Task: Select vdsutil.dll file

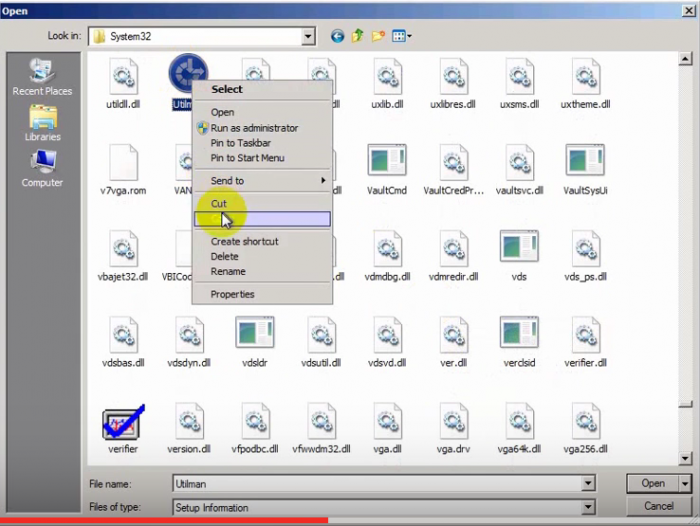Action: 321,342
